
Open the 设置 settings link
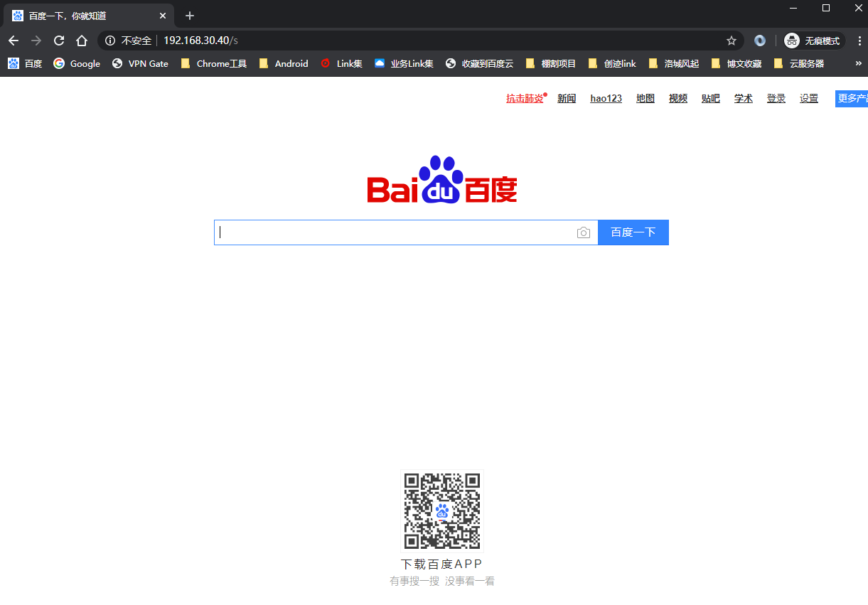point(809,99)
